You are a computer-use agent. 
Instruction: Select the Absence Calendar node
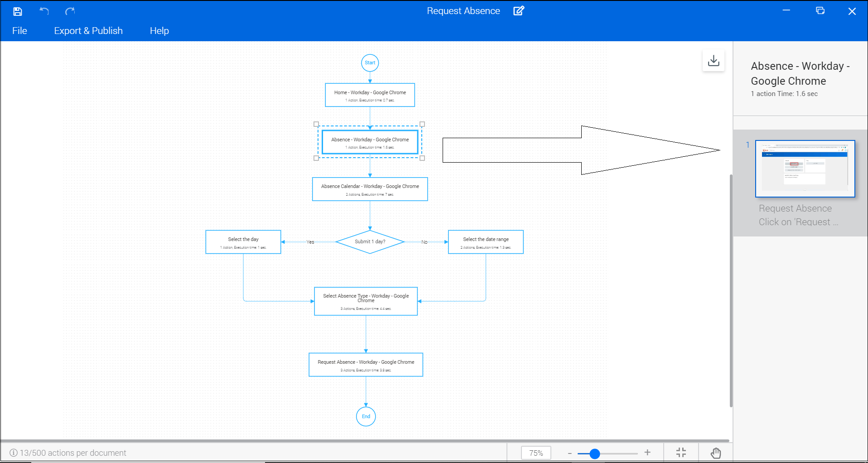[x=370, y=189]
